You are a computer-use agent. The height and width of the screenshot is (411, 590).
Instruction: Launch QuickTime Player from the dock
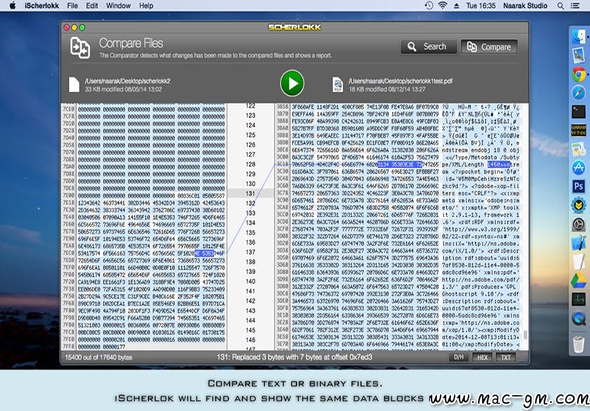579,318
